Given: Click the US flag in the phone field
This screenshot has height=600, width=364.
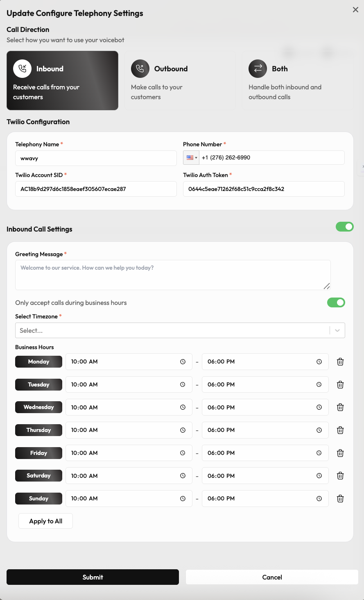Looking at the screenshot, I should coord(190,157).
